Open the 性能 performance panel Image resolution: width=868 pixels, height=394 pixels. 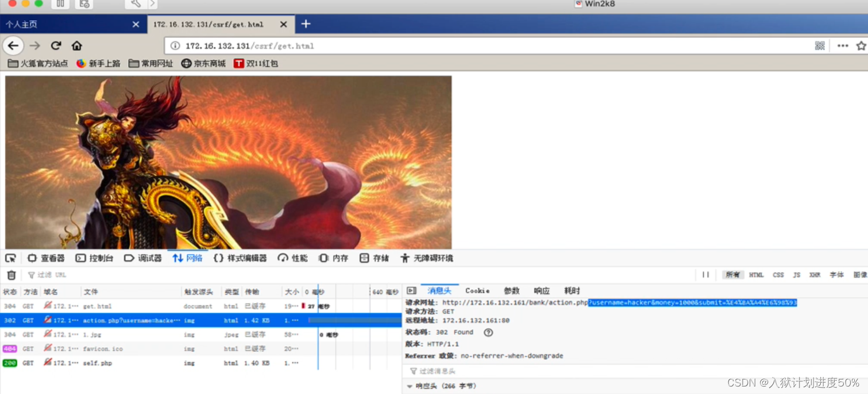[x=292, y=258]
